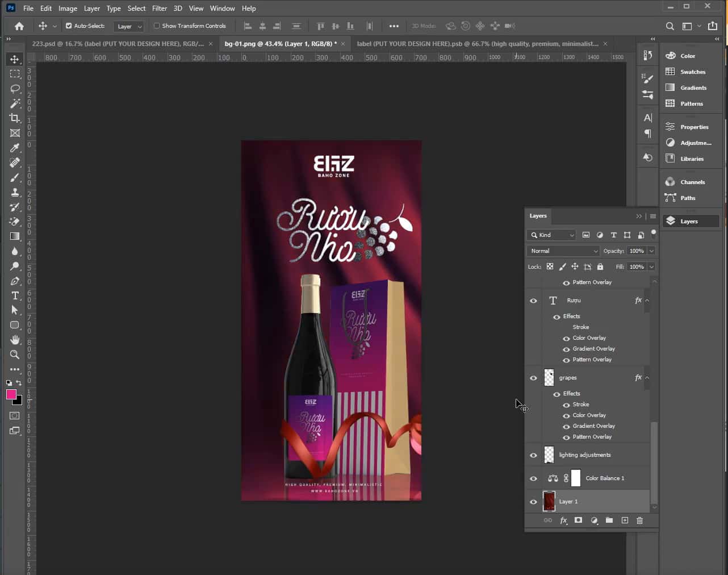Image resolution: width=728 pixels, height=575 pixels.
Task: Enable Show Transform Controls checkbox
Action: coord(157,26)
